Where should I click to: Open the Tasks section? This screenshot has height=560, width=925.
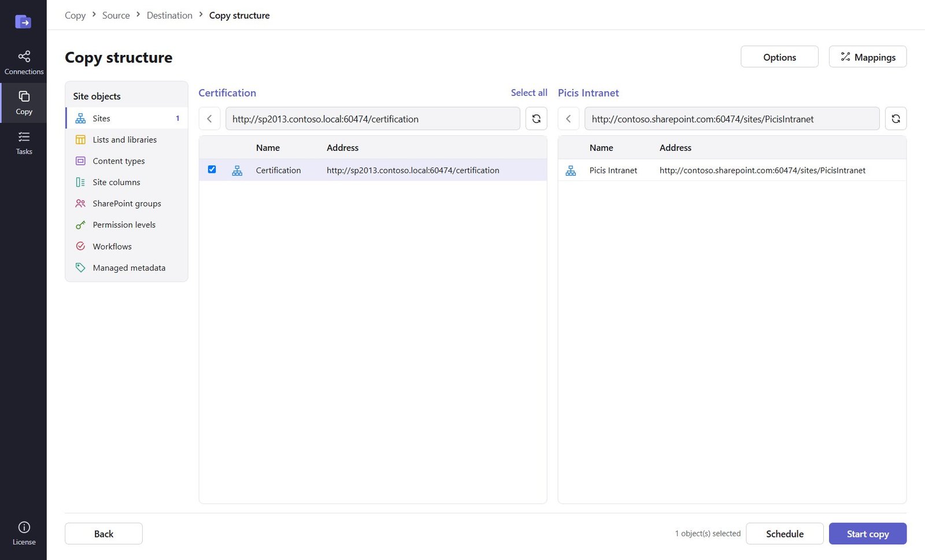pos(24,143)
